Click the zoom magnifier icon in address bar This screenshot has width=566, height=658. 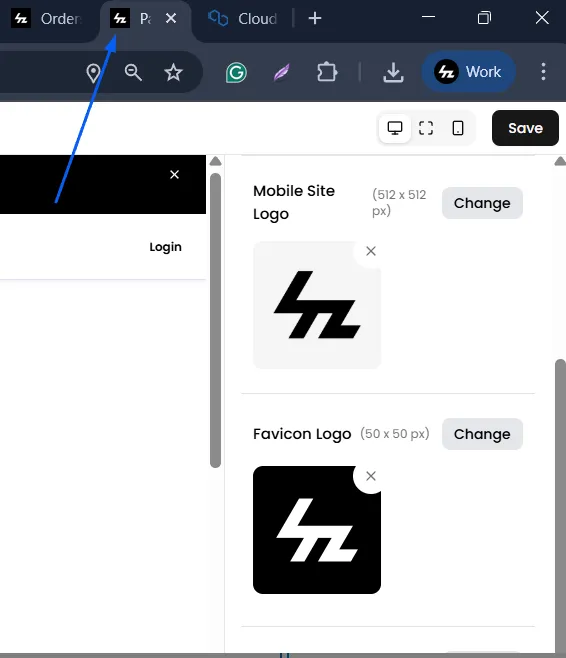point(133,73)
